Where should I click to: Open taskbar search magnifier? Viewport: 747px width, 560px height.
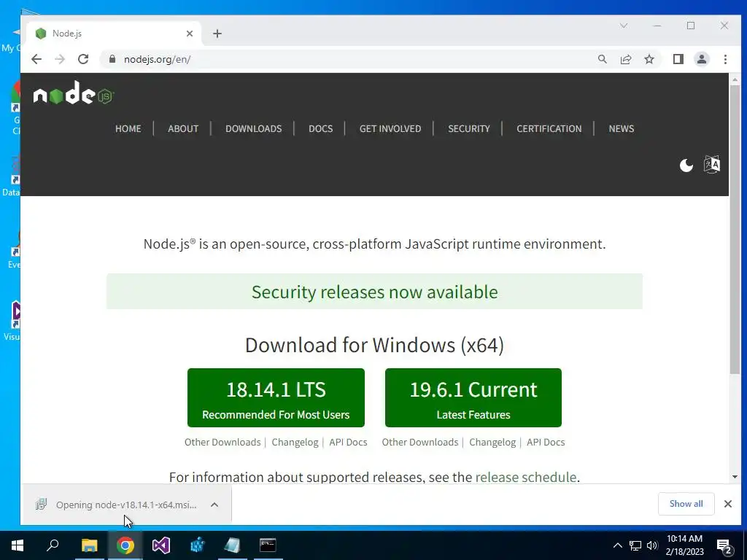click(x=53, y=545)
